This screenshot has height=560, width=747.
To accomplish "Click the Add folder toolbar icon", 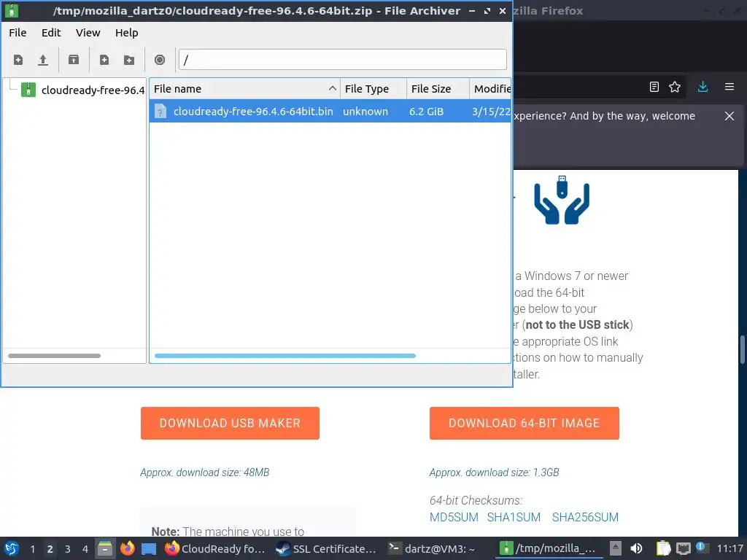I will (x=128, y=60).
